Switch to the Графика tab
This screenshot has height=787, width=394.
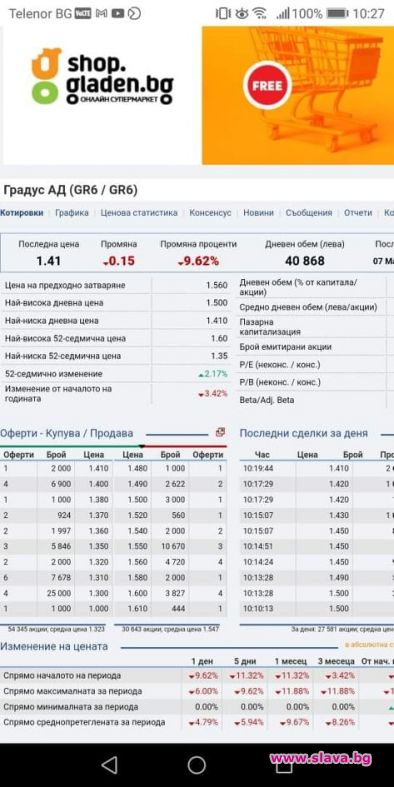[72, 213]
